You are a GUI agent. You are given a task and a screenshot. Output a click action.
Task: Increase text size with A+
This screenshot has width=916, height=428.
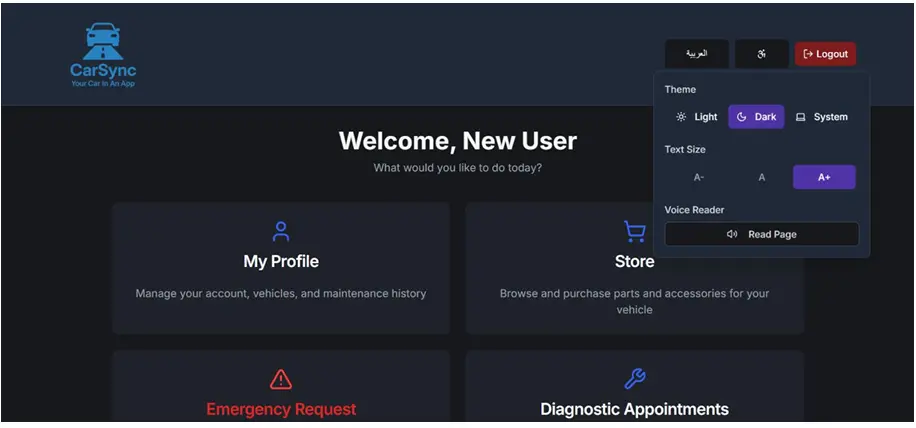pos(824,178)
